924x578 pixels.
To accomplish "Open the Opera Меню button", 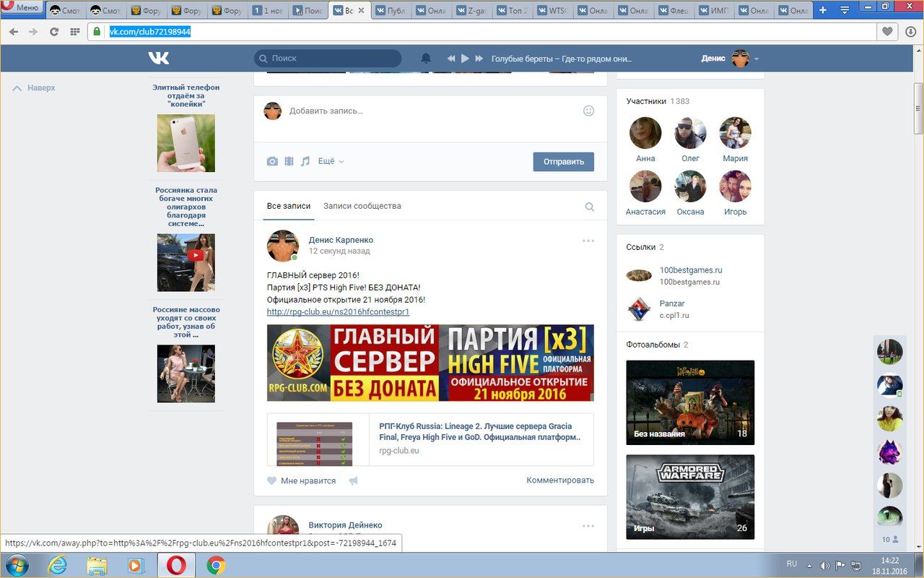I will point(22,7).
